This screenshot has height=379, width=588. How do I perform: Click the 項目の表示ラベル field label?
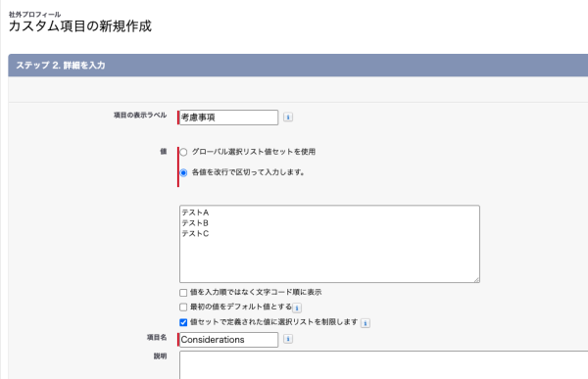[140, 116]
